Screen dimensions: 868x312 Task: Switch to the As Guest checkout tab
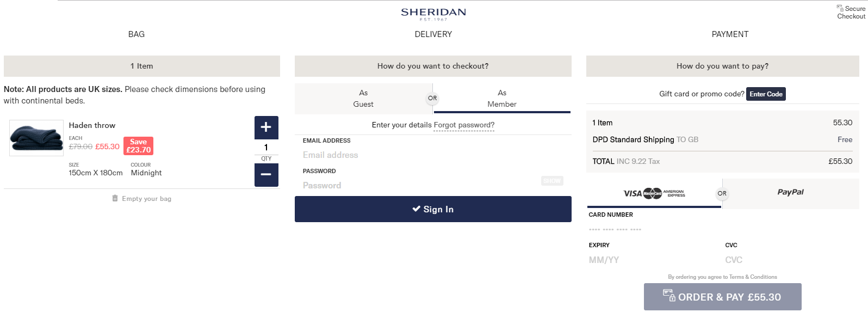point(363,99)
